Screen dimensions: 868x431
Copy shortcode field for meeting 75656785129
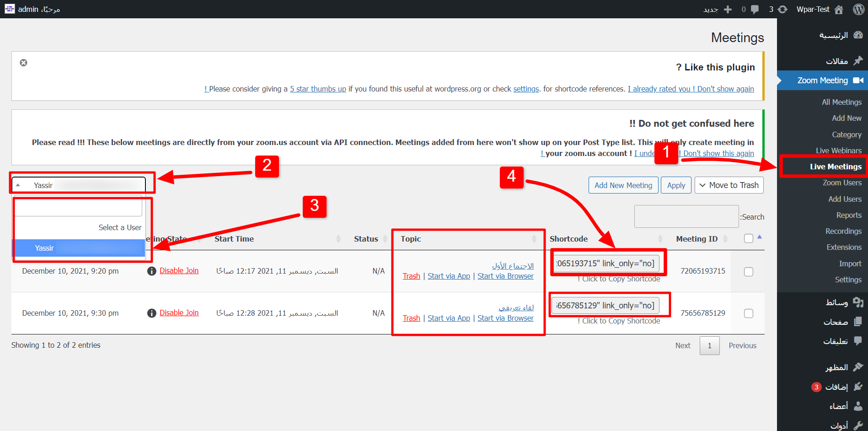[605, 306]
